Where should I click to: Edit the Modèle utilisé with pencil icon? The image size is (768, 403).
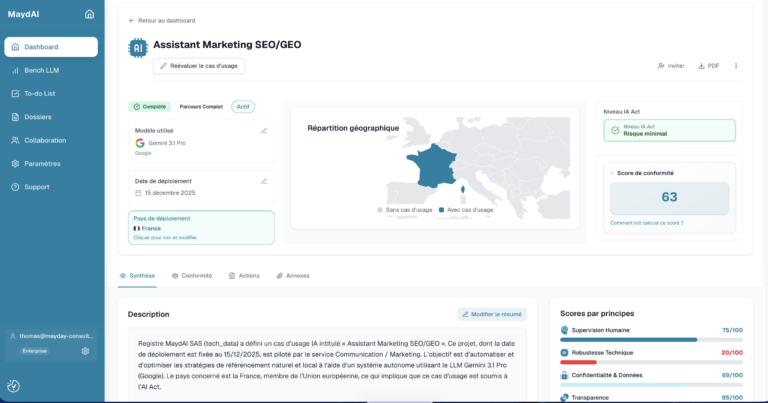click(x=264, y=131)
